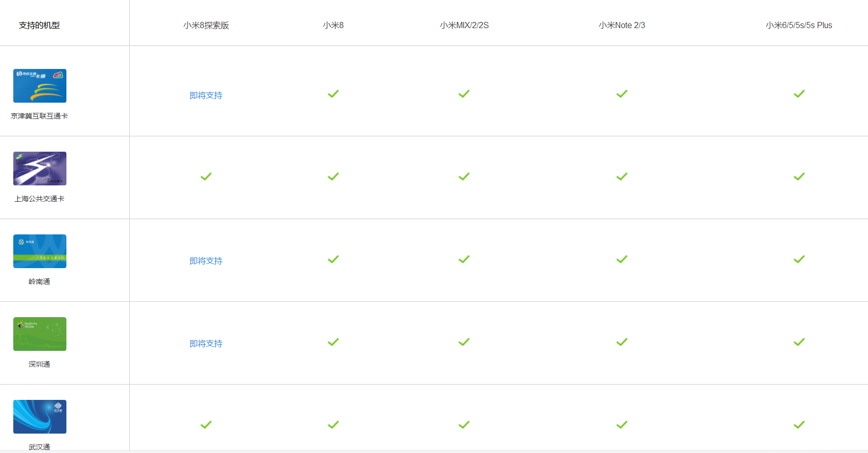Click 小米8探索版 checkmark for 武汉通
Viewport: 868px width, 453px height.
click(206, 425)
